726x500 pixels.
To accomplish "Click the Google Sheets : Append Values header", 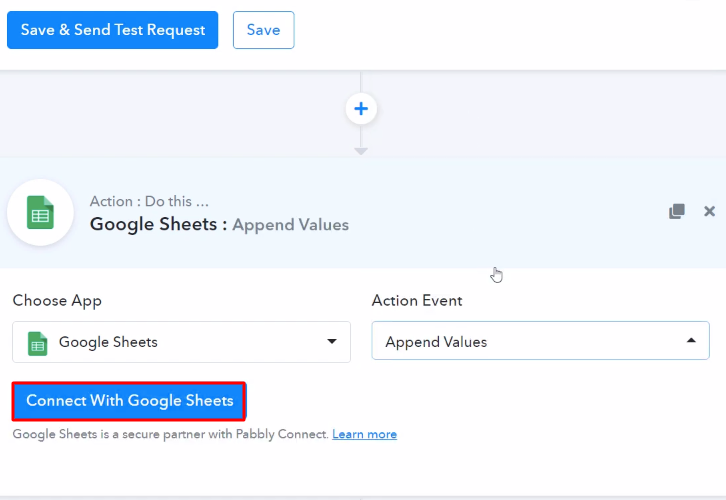I will pos(219,225).
